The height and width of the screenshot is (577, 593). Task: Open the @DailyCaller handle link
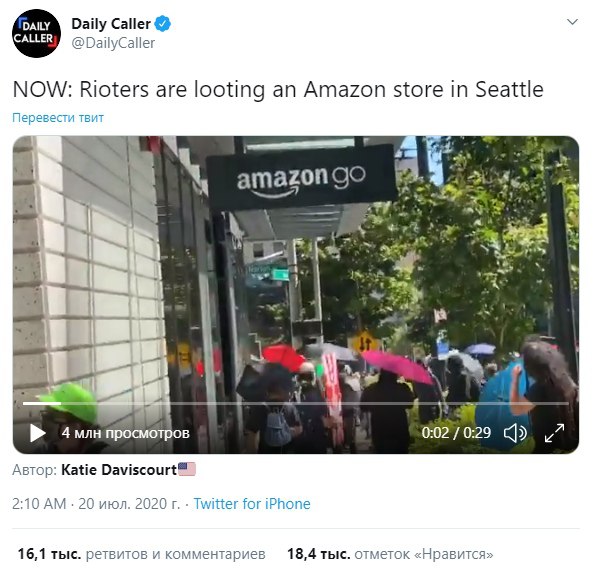113,43
